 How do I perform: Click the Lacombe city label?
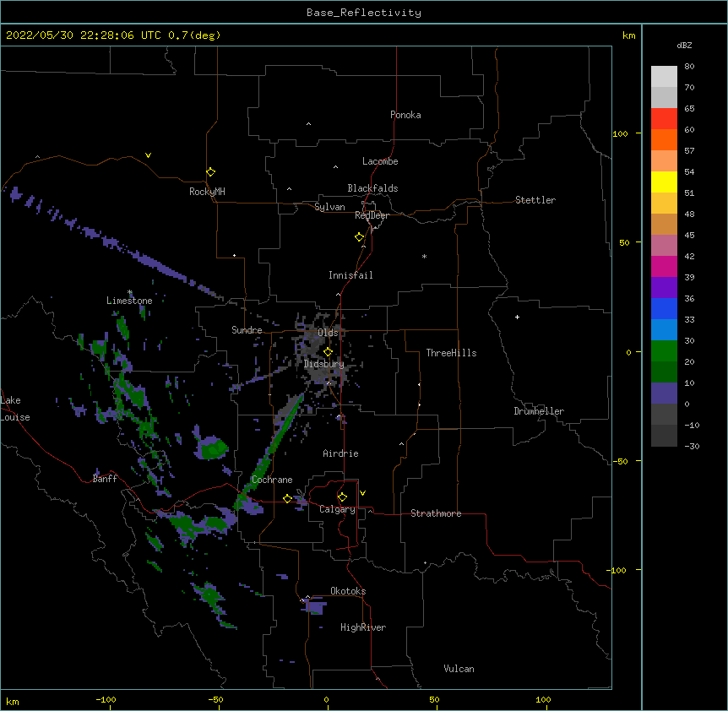[x=380, y=161]
